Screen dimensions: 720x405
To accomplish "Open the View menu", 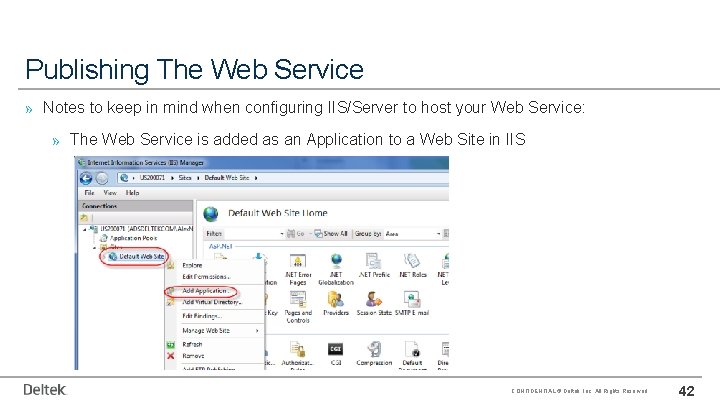I will tap(110, 193).
